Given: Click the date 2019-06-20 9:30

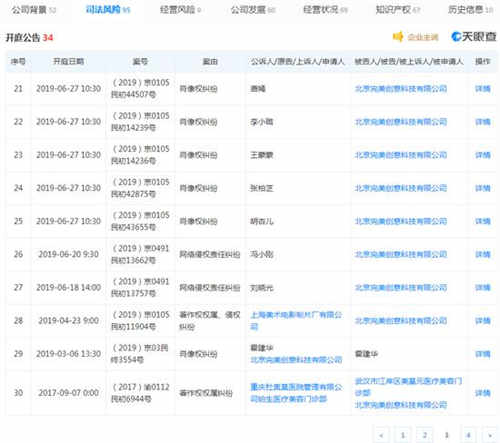Looking at the screenshot, I should pos(69,255).
